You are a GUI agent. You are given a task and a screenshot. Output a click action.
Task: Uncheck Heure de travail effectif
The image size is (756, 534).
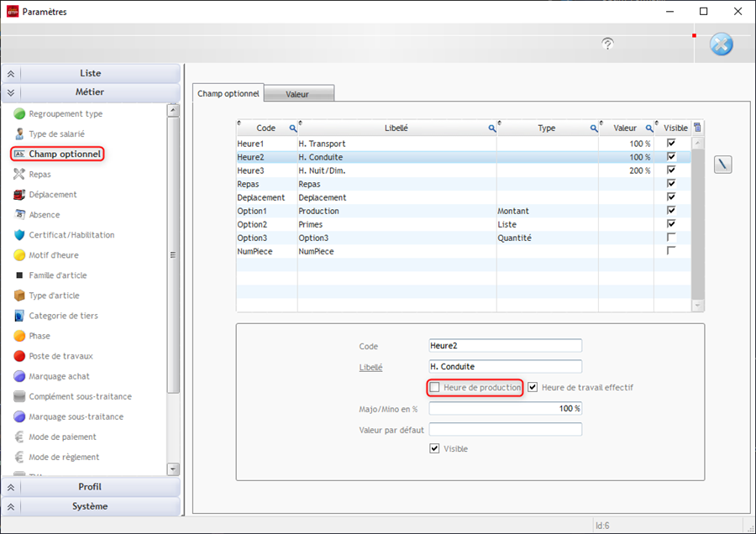533,387
